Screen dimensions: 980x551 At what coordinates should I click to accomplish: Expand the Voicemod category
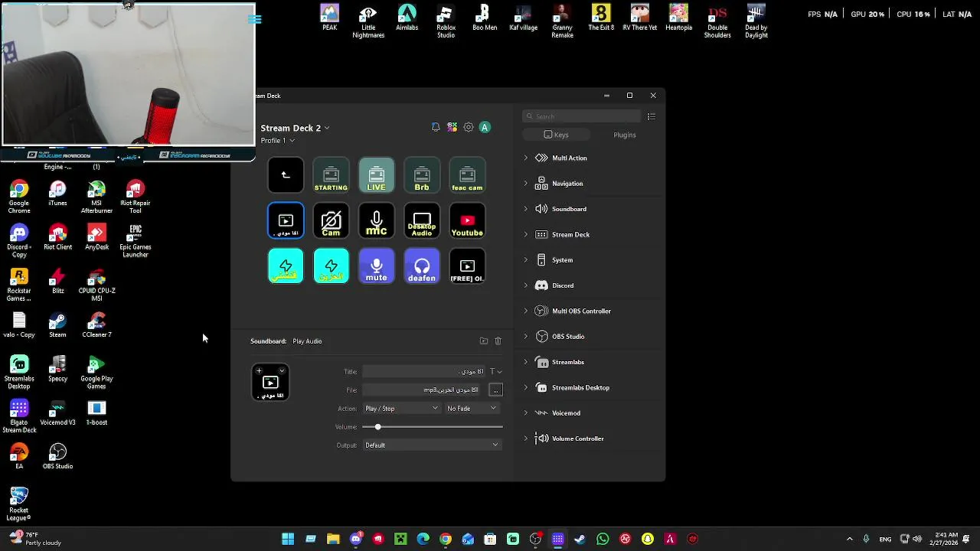525,413
